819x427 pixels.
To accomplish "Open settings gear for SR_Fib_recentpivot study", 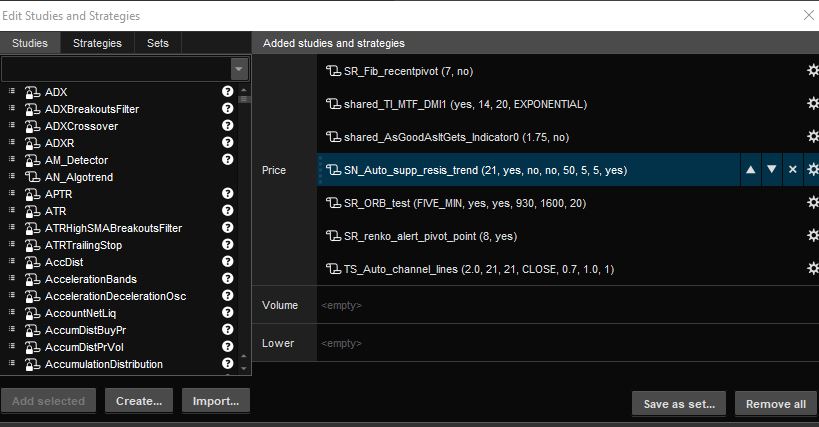I will coord(812,71).
